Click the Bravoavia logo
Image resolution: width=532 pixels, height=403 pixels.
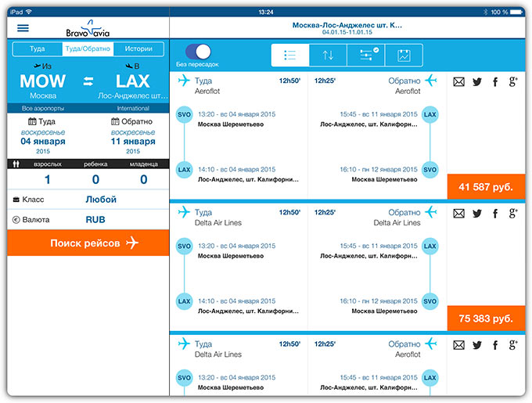88,28
